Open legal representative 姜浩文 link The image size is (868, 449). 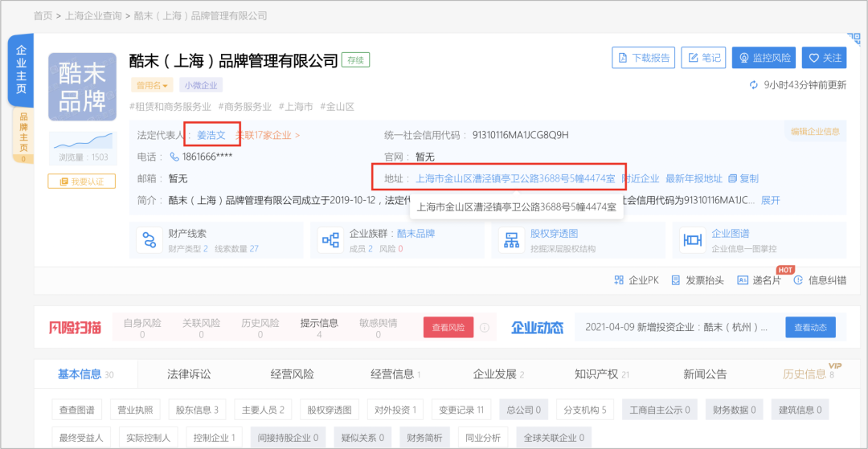coord(211,134)
